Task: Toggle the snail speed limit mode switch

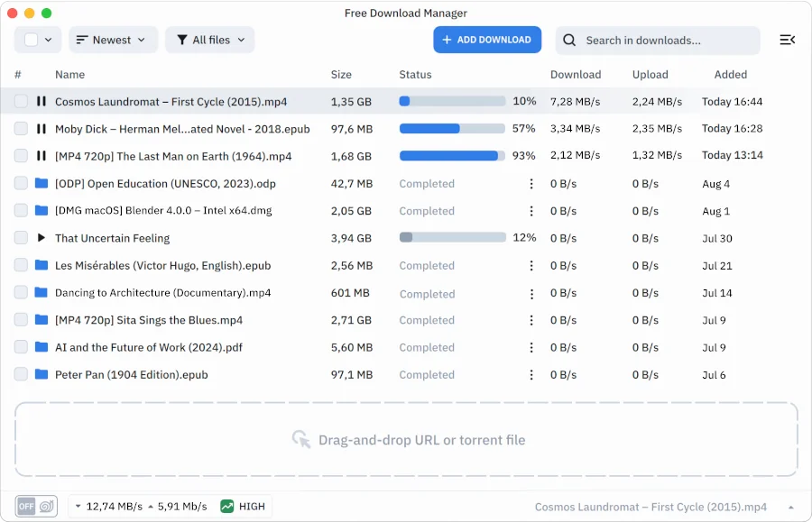Action: pyautogui.click(x=36, y=507)
